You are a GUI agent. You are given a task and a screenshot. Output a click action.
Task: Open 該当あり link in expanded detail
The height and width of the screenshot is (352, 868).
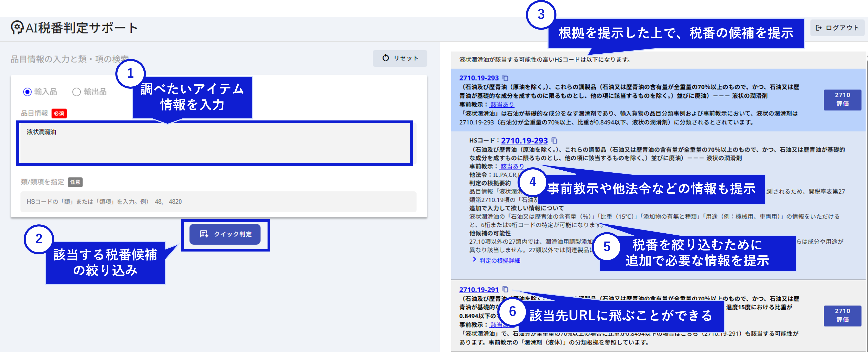click(x=512, y=166)
